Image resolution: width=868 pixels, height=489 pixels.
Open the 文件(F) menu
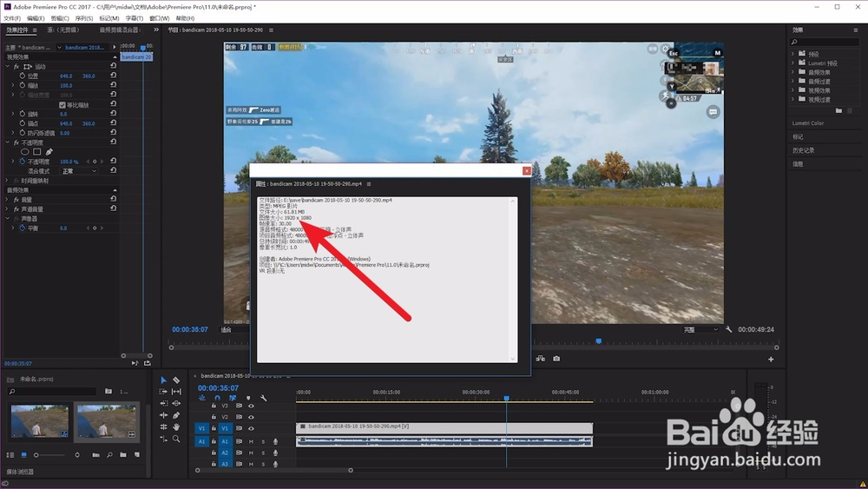pos(12,18)
